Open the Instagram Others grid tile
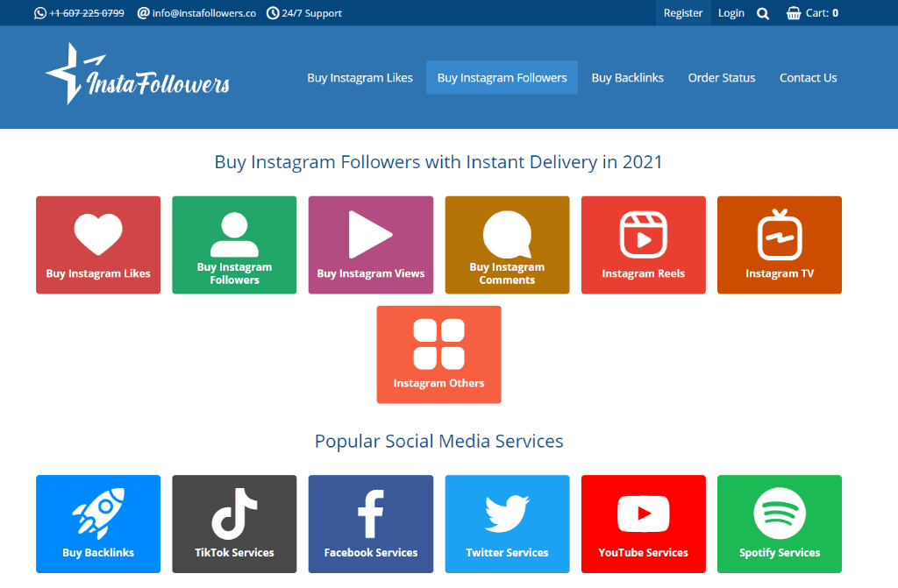Screen dimensions: 898x588 point(438,354)
